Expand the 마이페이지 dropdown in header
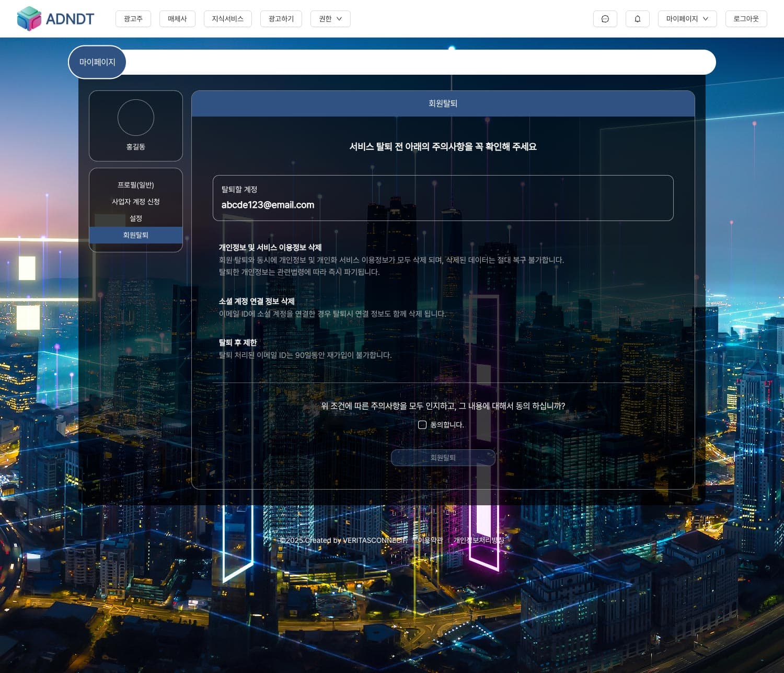 click(x=687, y=19)
